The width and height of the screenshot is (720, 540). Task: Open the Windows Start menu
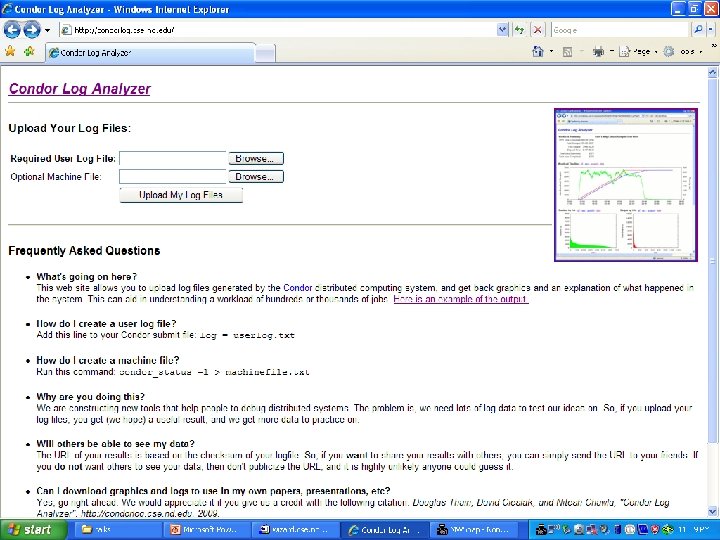(x=33, y=530)
